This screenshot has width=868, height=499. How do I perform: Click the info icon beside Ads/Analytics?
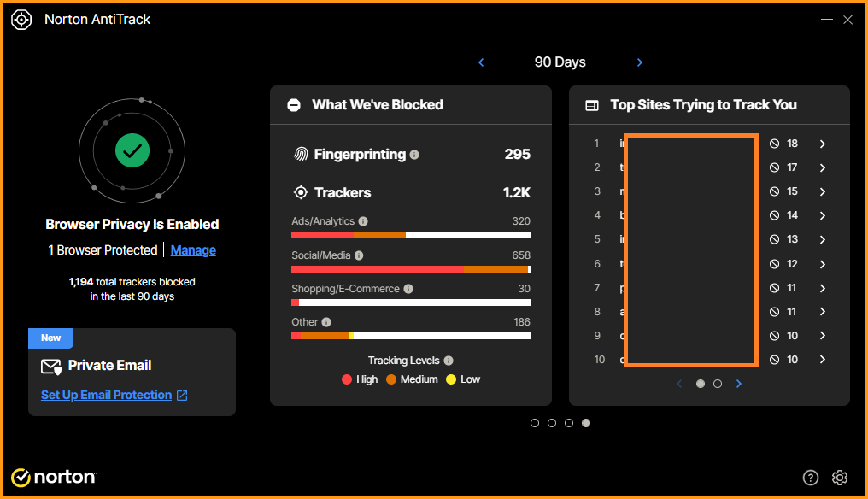363,221
